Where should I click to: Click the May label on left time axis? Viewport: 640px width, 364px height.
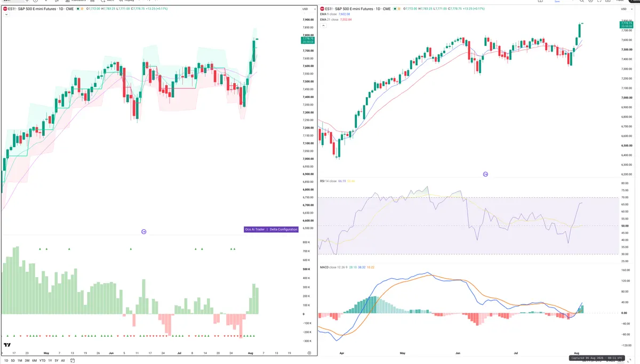(x=46, y=353)
